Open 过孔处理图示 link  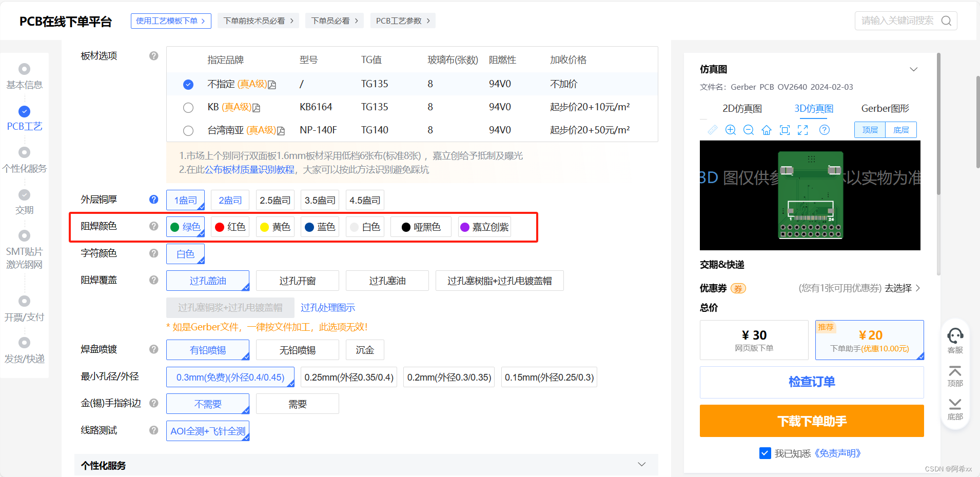[x=328, y=308]
